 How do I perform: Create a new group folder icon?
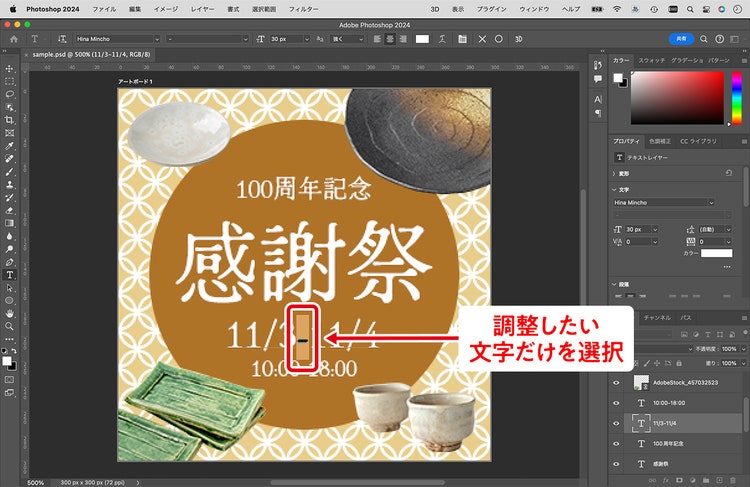click(706, 480)
